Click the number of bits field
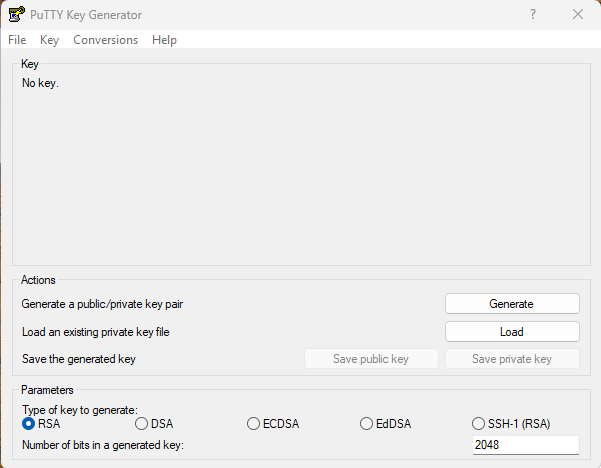The image size is (601, 468). (525, 445)
